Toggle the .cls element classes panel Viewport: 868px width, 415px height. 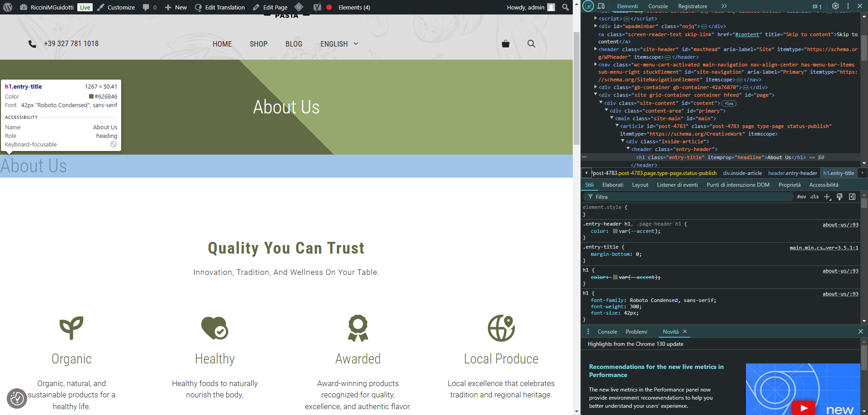(x=814, y=197)
